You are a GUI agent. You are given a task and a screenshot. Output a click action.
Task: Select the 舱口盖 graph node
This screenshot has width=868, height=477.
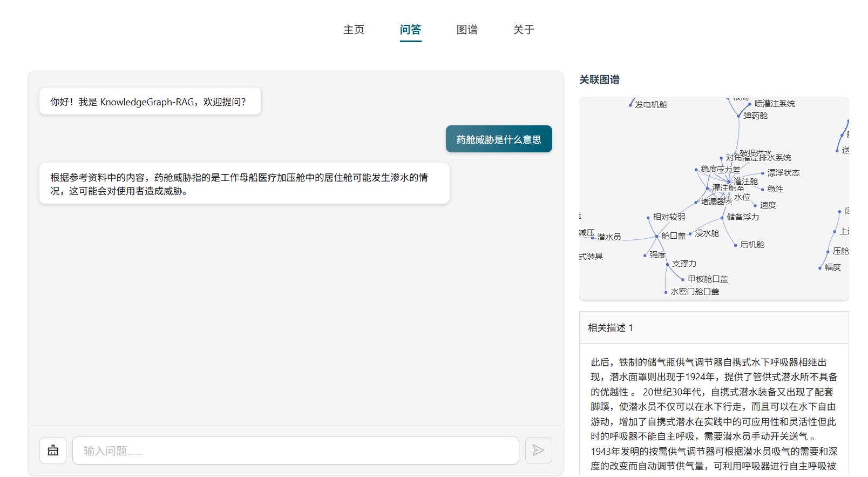[x=657, y=236]
